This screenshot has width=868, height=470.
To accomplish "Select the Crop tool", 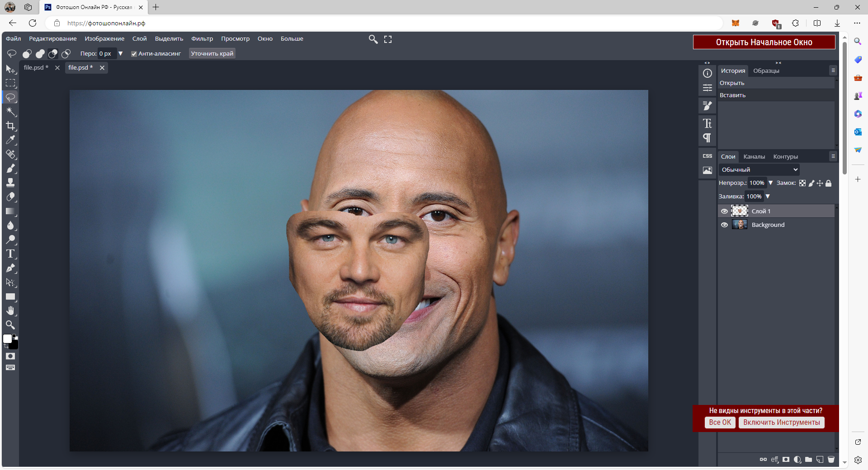I will click(x=11, y=126).
